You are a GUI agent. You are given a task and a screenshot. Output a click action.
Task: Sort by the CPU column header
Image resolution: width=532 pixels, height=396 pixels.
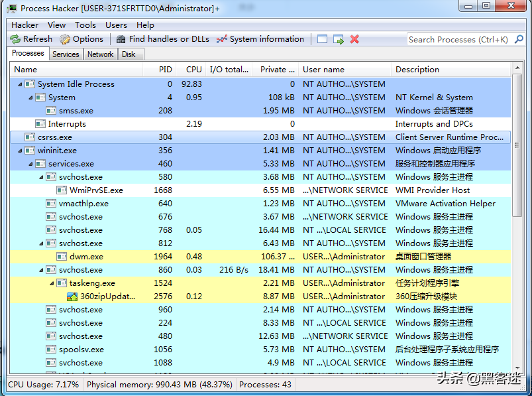click(x=193, y=70)
